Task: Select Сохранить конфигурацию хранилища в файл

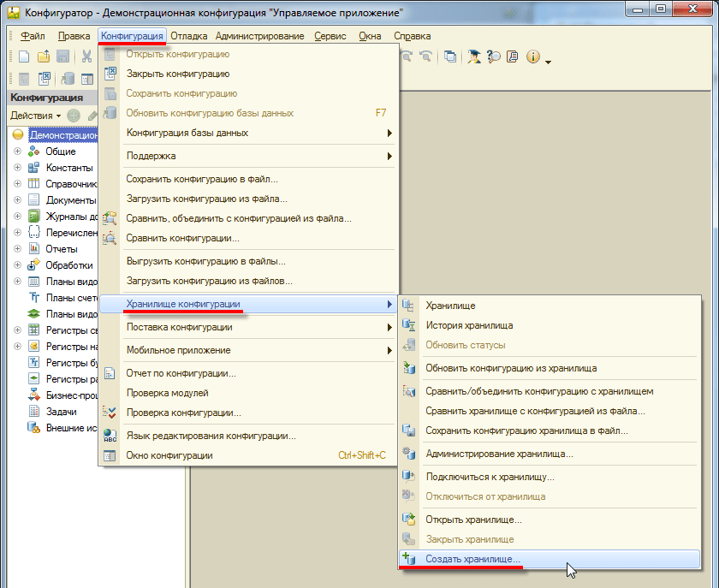Action: (550, 431)
